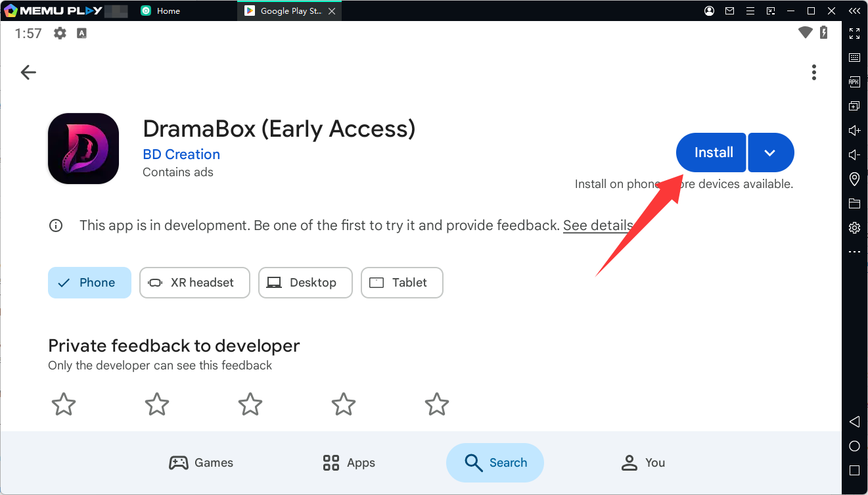Click the 'Private feedback to developer' heading
Screen dimensions: 868x495
[174, 346]
